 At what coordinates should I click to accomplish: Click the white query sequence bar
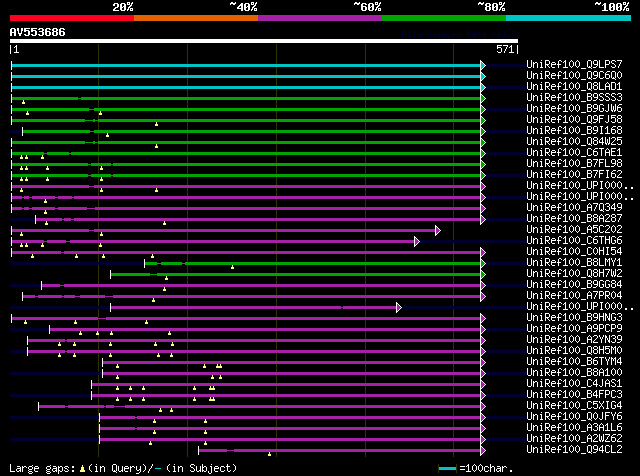tap(264, 41)
